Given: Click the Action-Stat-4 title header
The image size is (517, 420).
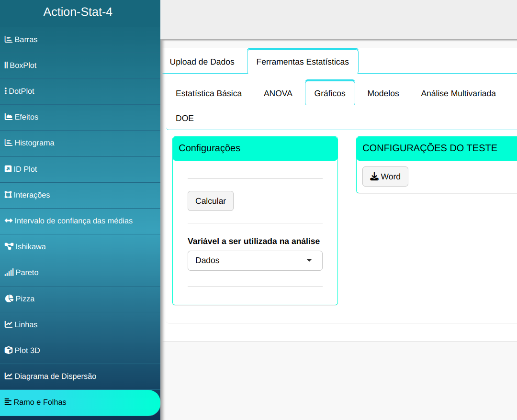Looking at the screenshot, I should coord(78,12).
